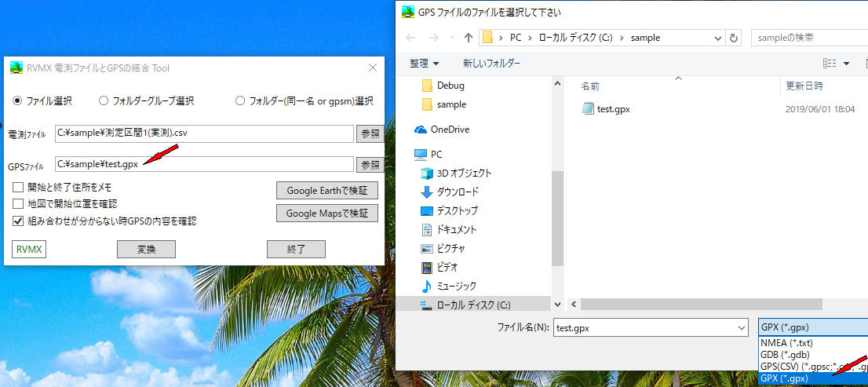Open the 整理 dropdown menu
The width and height of the screenshot is (868, 387).
(x=425, y=63)
